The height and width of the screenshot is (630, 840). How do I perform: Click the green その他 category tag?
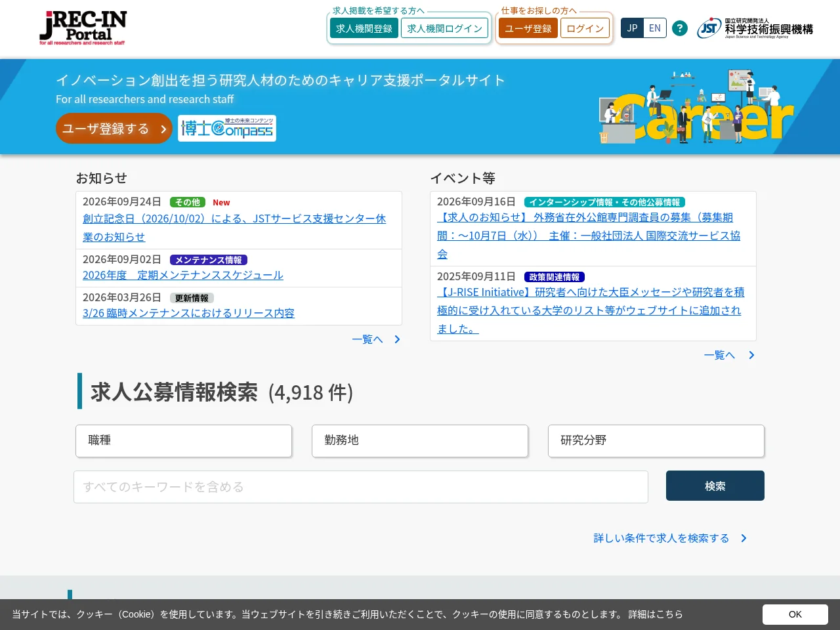[x=188, y=202]
